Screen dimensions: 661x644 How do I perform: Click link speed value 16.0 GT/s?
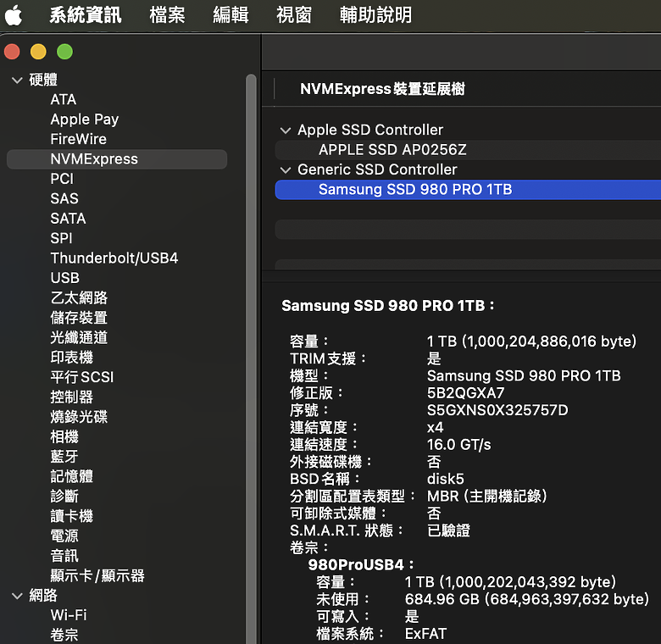point(458,445)
